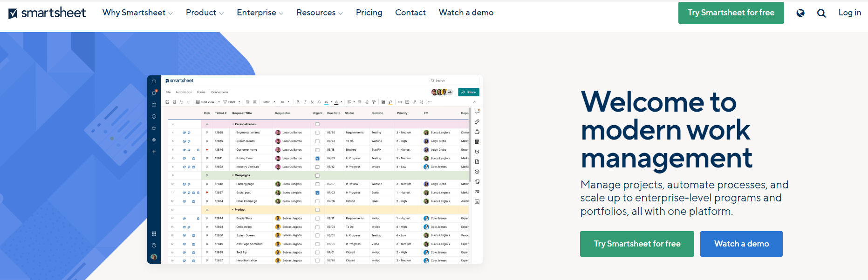Click the Search field in the sheet

pos(454,80)
